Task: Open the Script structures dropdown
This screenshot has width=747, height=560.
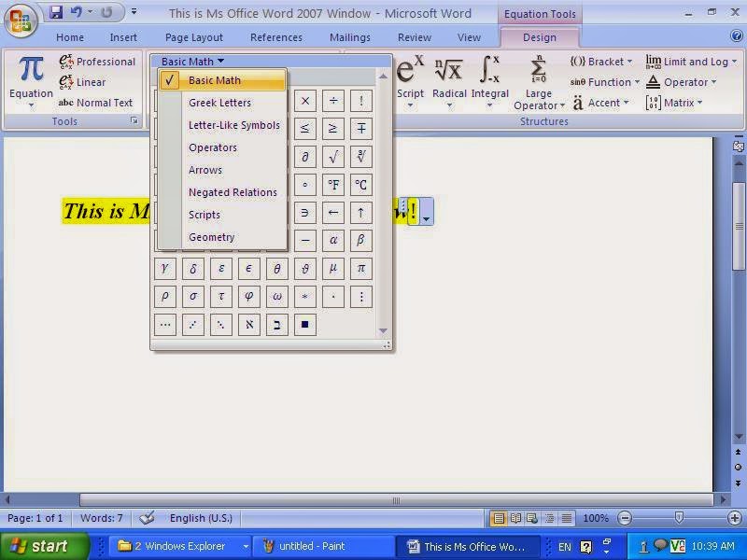Action: [410, 81]
